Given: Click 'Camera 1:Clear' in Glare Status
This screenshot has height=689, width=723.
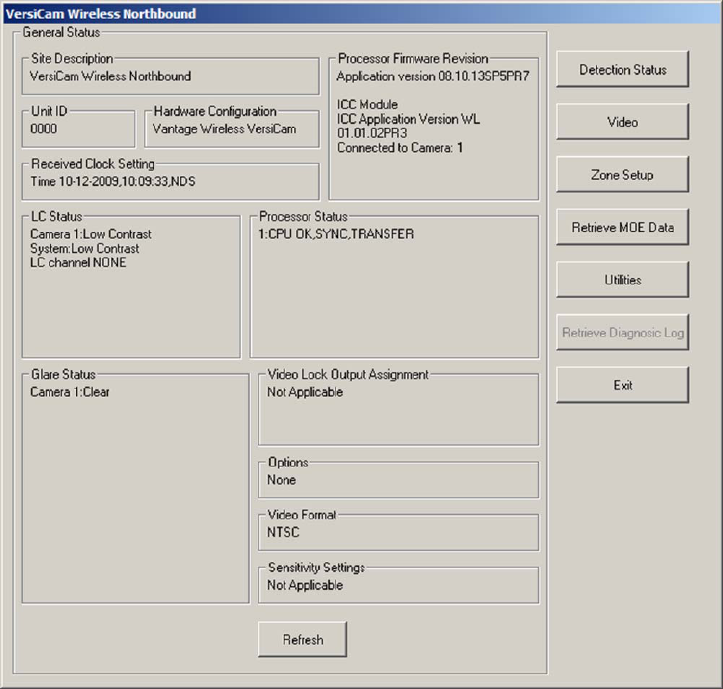Looking at the screenshot, I should [x=70, y=392].
